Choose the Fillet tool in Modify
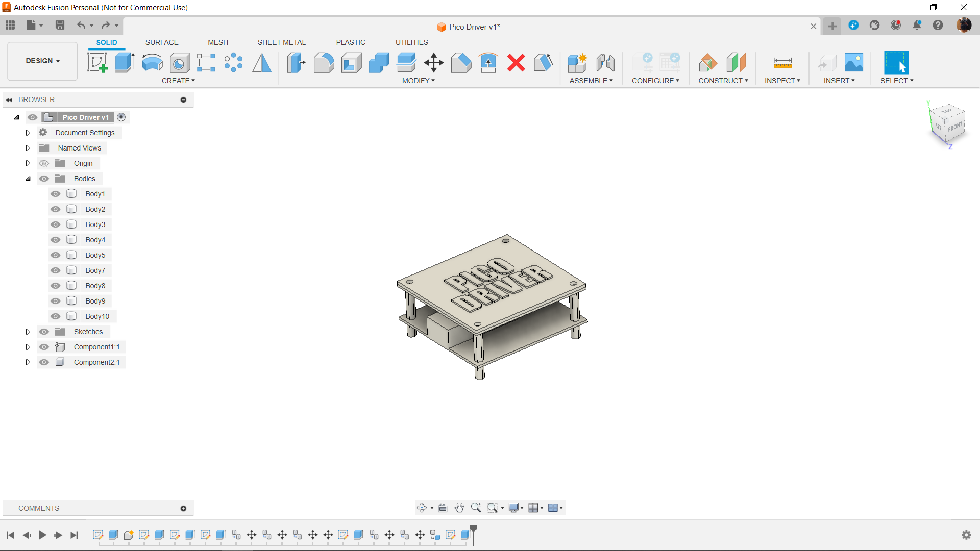 (324, 63)
